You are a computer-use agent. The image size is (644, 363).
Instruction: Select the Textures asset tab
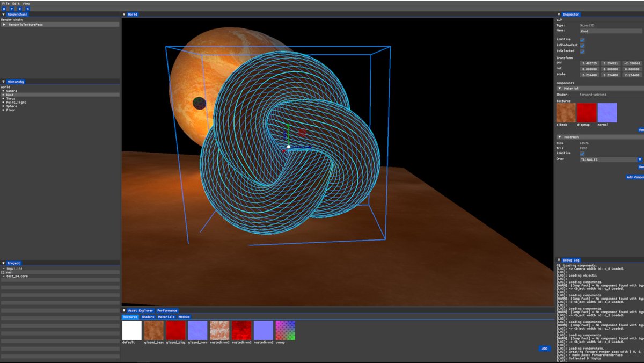[130, 317]
